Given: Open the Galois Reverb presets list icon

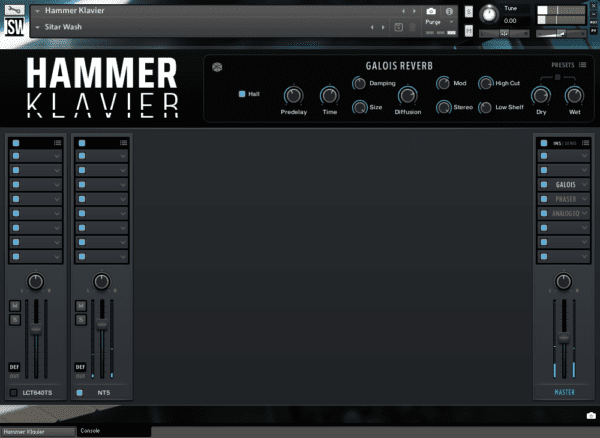Looking at the screenshot, I should coord(582,65).
